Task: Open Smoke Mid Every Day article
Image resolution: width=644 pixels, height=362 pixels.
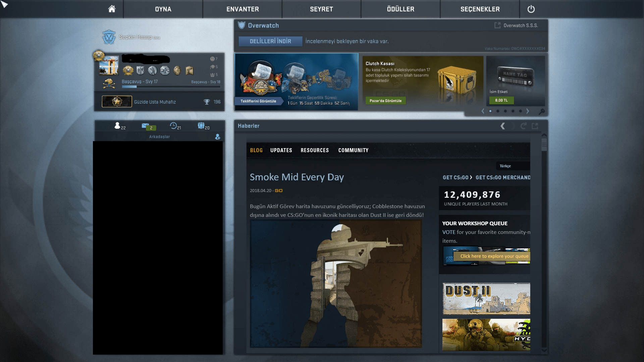Action: click(297, 177)
